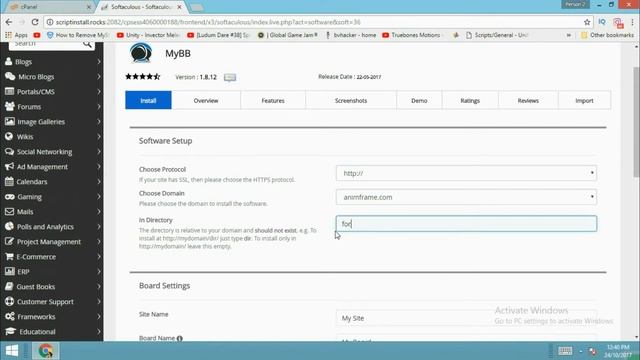Switch to the Demo tab

click(x=419, y=100)
